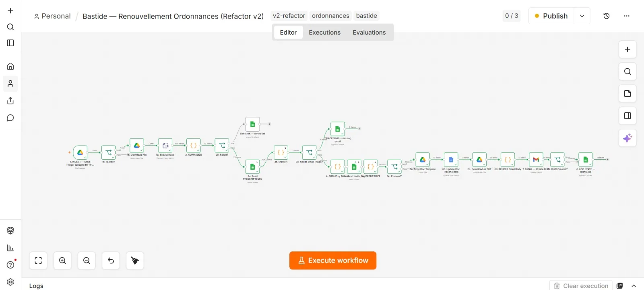Viewport: 644px width, 290px height.
Task: Switch to the Executions tab
Action: click(x=325, y=33)
